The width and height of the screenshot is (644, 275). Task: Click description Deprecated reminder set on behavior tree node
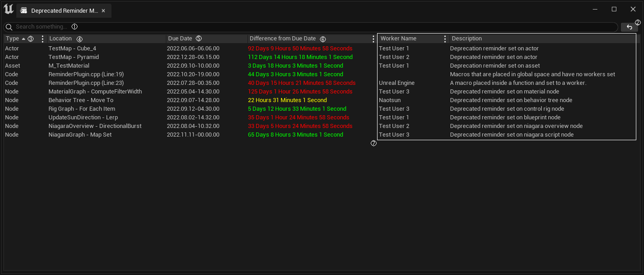(x=511, y=100)
